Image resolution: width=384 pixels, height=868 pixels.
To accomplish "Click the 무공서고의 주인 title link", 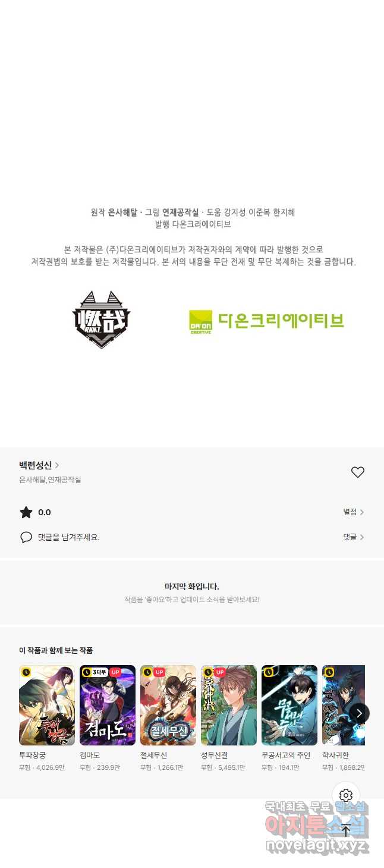I will coord(286,756).
